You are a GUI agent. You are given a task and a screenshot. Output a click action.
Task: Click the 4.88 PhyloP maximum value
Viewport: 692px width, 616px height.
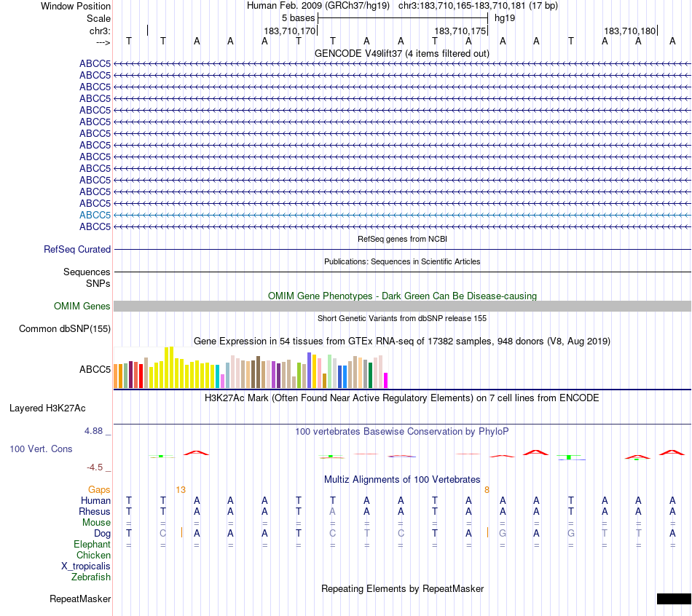pyautogui.click(x=93, y=431)
